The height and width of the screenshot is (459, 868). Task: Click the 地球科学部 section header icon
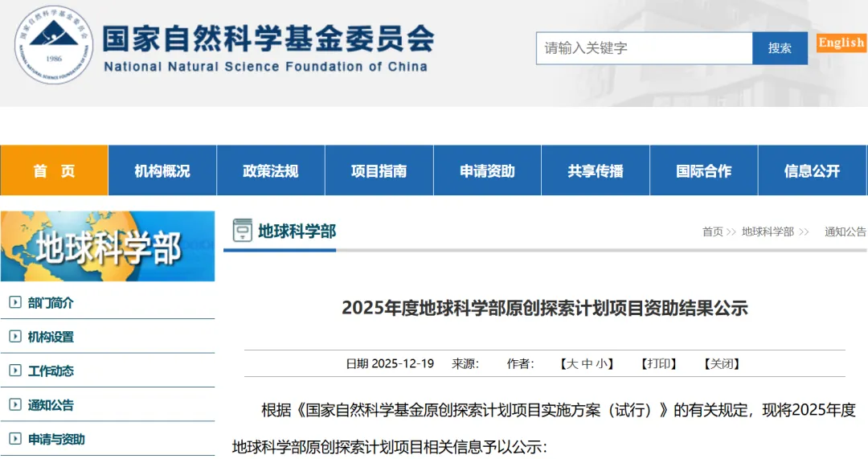242,231
